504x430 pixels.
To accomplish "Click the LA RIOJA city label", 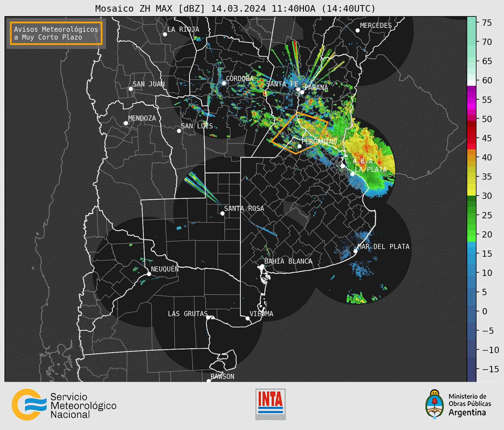I will (183, 30).
